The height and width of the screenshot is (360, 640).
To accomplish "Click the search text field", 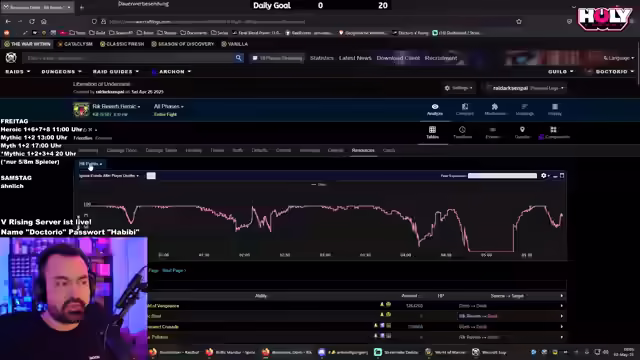I will click(128, 58).
